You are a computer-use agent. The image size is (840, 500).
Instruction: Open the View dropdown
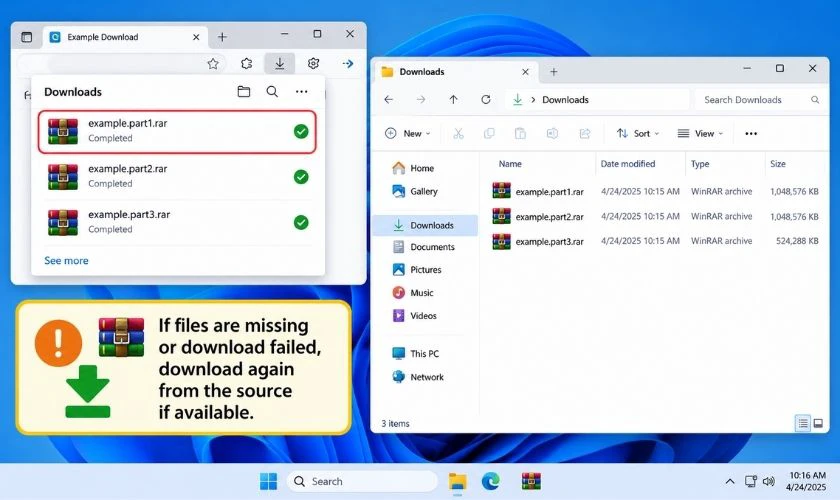700,133
